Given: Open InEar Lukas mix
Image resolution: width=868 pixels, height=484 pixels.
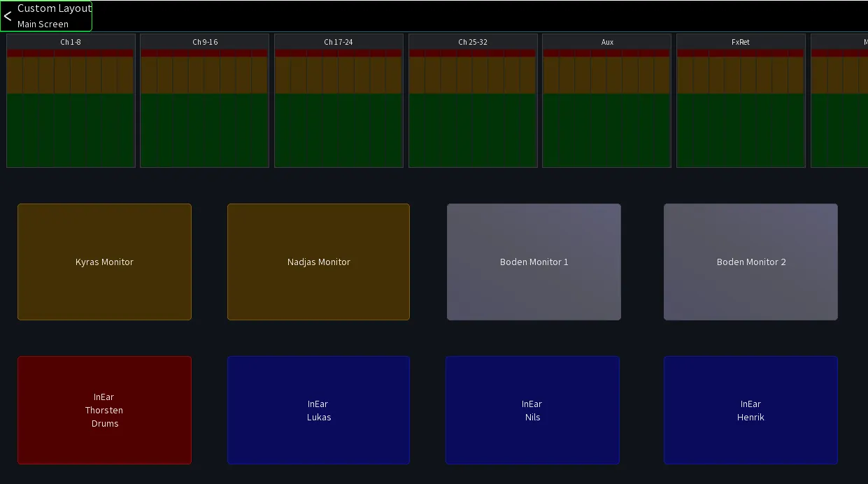Looking at the screenshot, I should coord(318,410).
